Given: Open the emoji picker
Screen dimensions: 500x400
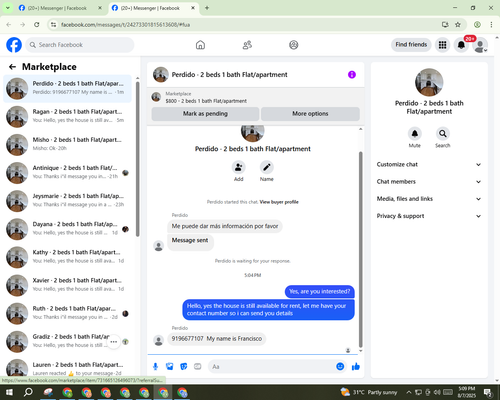Looking at the screenshot, I should coord(340,367).
